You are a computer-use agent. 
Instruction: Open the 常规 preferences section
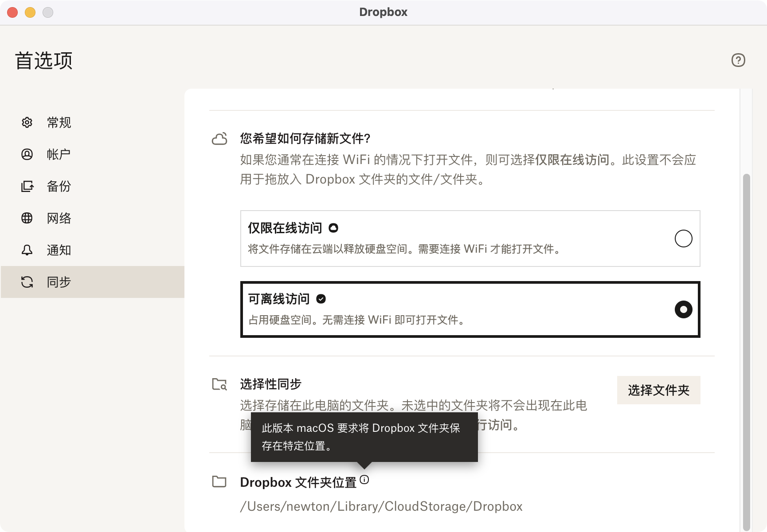92,122
